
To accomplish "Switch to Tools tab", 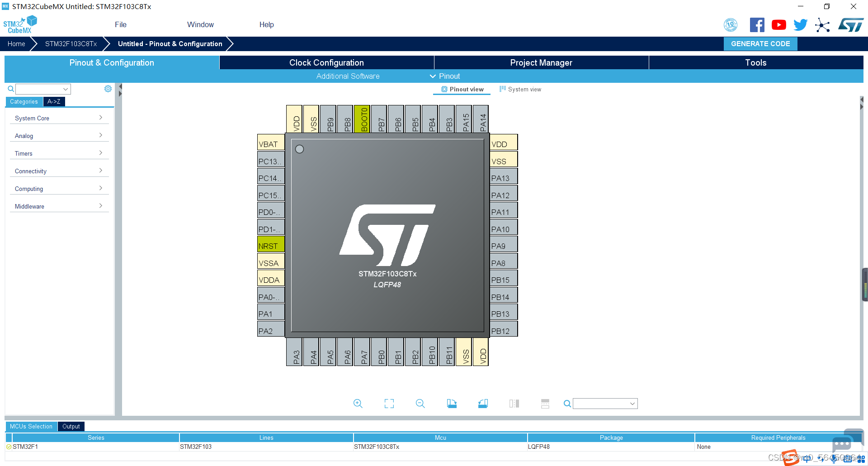I will click(x=756, y=62).
